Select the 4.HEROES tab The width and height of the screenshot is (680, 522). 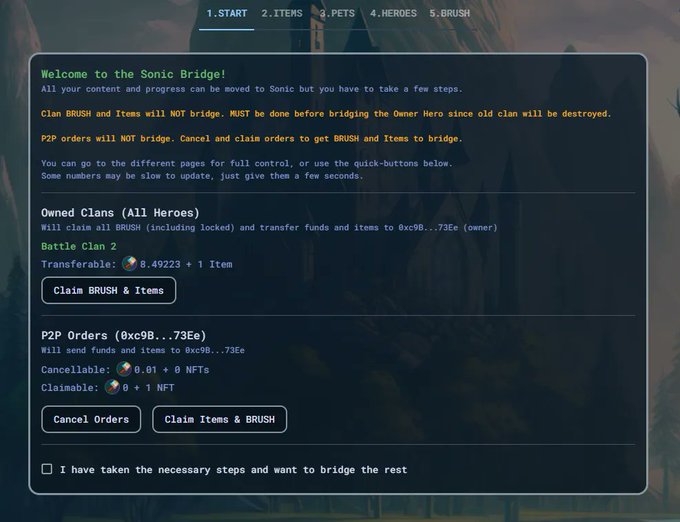393,13
